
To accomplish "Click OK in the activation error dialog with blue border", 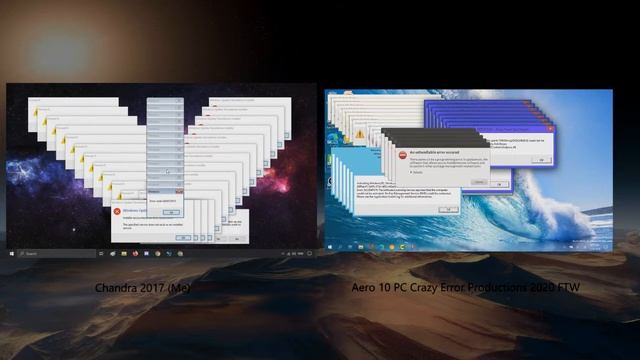I will (448, 209).
